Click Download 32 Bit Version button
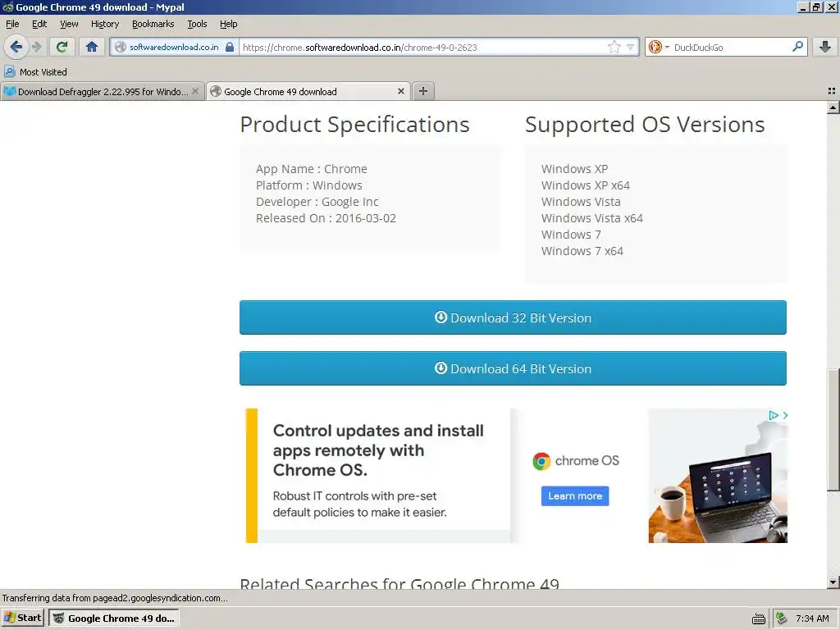The width and height of the screenshot is (840, 630). coord(513,317)
